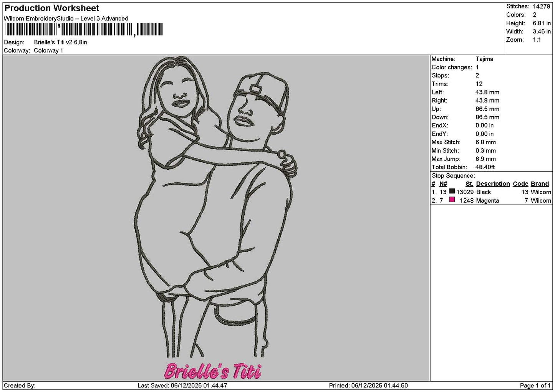Click the "Colorway 1" value
The width and height of the screenshot is (555, 392).
click(x=48, y=51)
